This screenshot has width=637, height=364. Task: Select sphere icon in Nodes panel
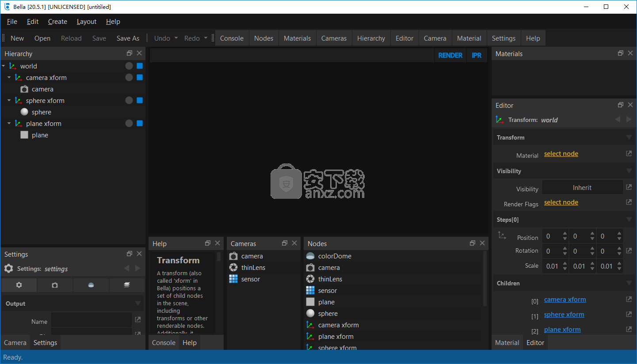pos(310,314)
